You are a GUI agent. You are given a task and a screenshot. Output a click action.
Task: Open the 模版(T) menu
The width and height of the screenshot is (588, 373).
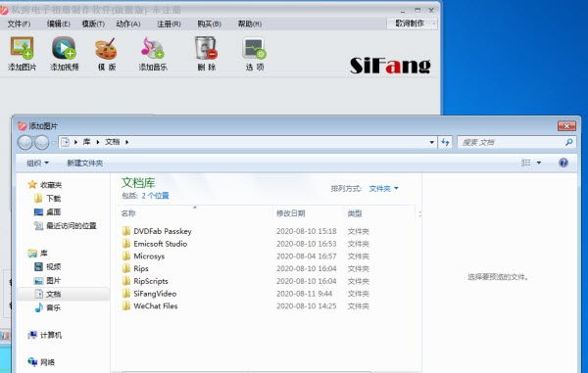tap(93, 23)
